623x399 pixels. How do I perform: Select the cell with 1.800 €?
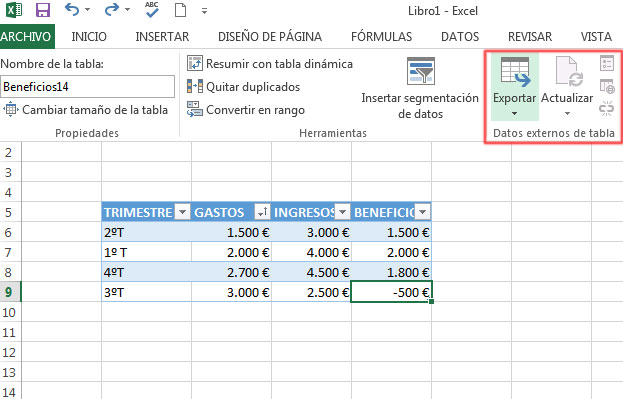(391, 272)
